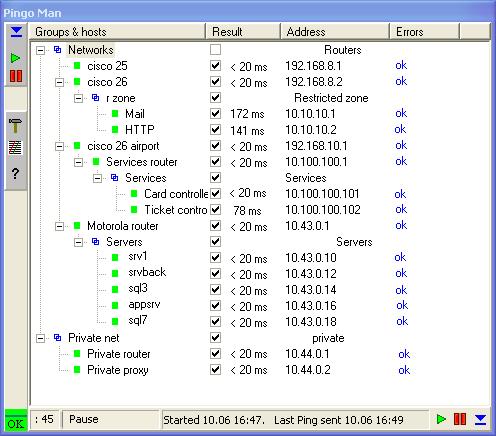Collapse the Private net group

pyautogui.click(x=40, y=338)
